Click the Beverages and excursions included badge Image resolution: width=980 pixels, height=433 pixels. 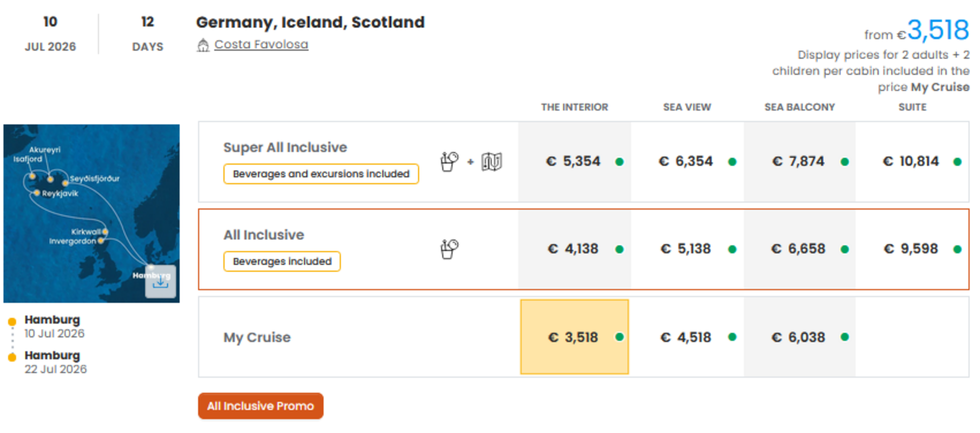[321, 174]
